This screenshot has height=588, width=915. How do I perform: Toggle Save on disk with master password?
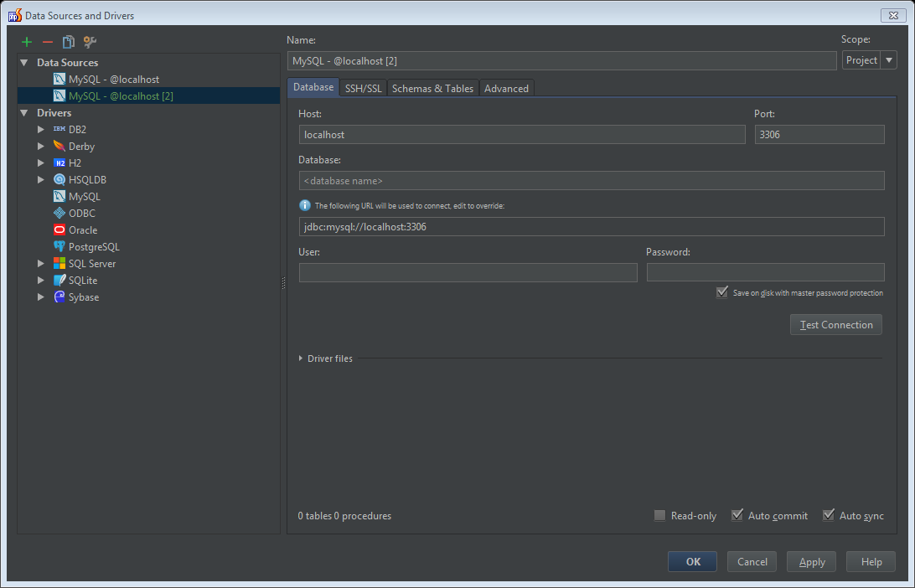(722, 292)
